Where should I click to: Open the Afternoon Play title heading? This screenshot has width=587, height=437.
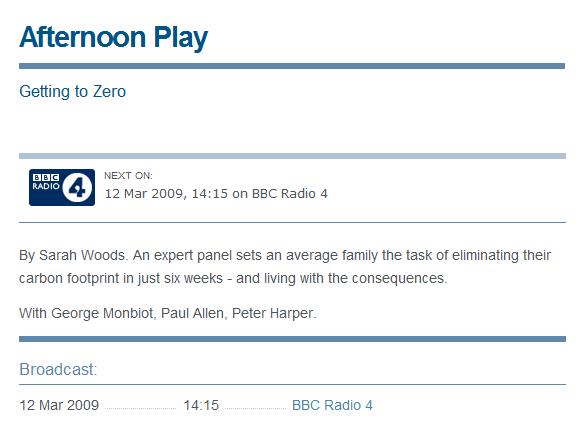113,37
